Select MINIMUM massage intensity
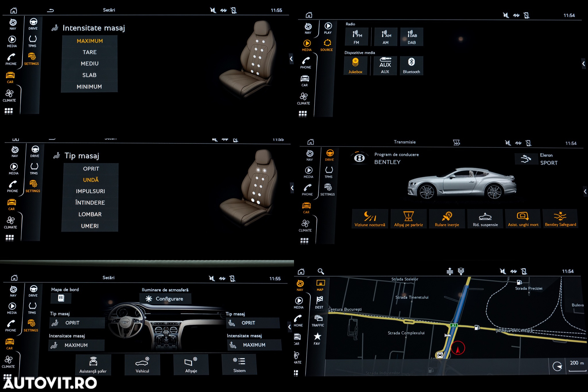This screenshot has width=588, height=392. (90, 86)
